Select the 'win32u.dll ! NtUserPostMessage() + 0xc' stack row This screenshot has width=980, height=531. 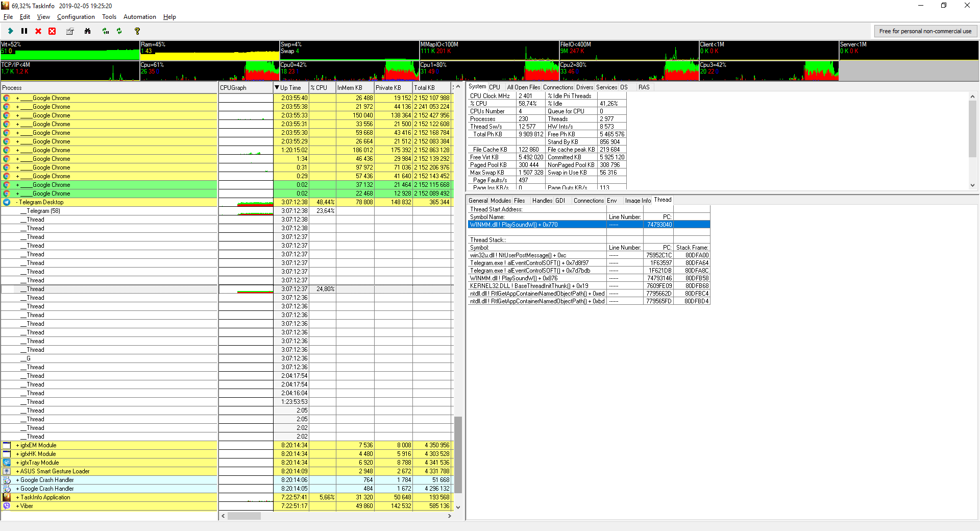tap(589, 255)
